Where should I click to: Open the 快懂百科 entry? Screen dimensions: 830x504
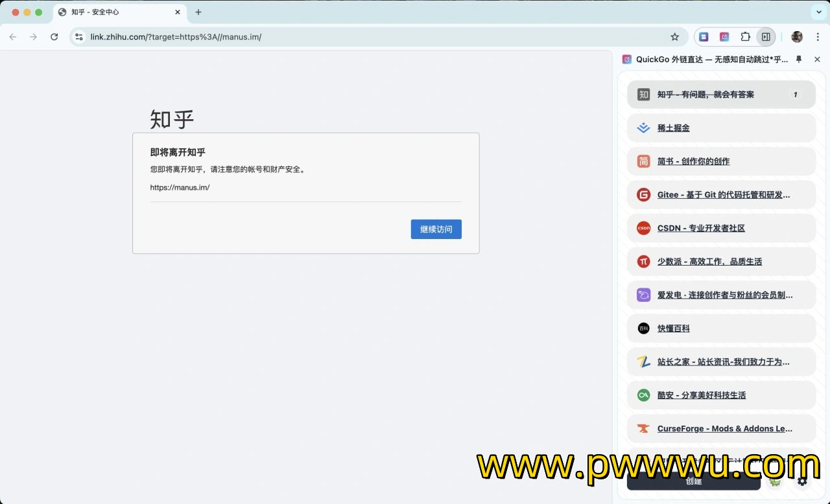[721, 328]
